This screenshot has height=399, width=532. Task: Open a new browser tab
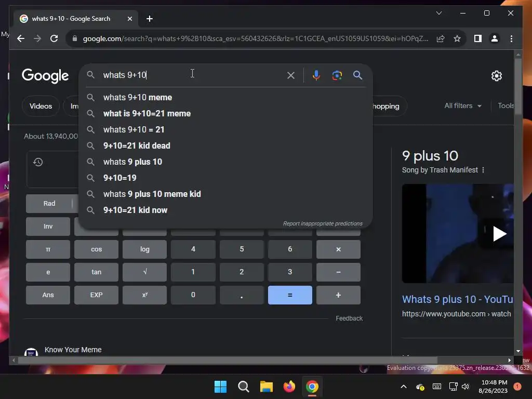[150, 19]
